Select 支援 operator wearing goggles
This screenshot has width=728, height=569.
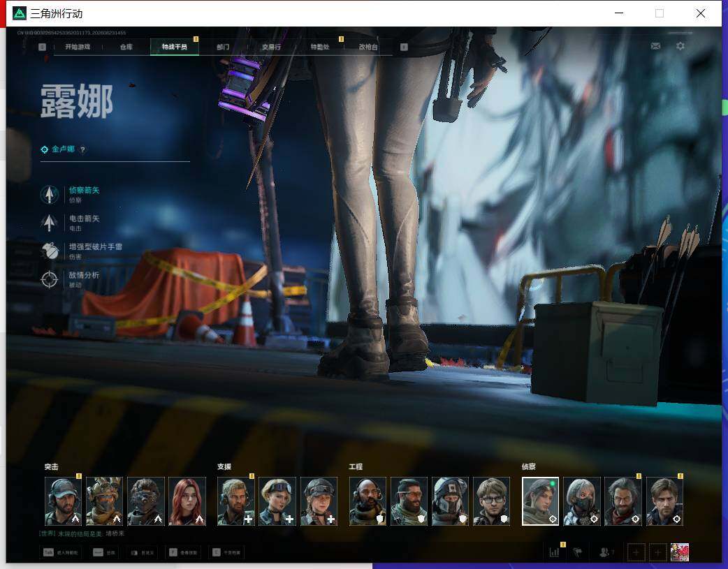(x=277, y=501)
